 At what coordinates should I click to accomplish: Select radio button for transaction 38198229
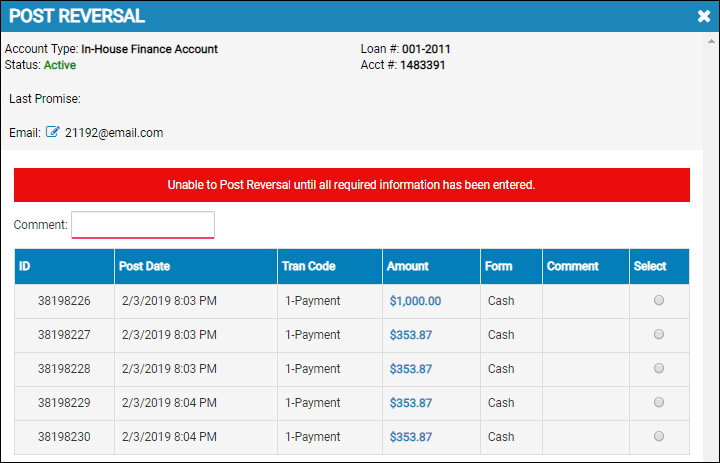(x=659, y=402)
